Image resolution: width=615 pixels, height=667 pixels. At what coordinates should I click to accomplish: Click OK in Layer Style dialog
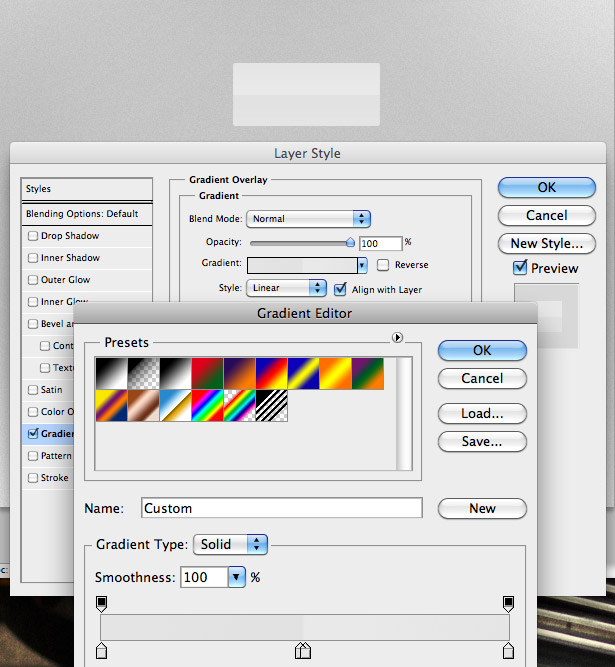(547, 188)
